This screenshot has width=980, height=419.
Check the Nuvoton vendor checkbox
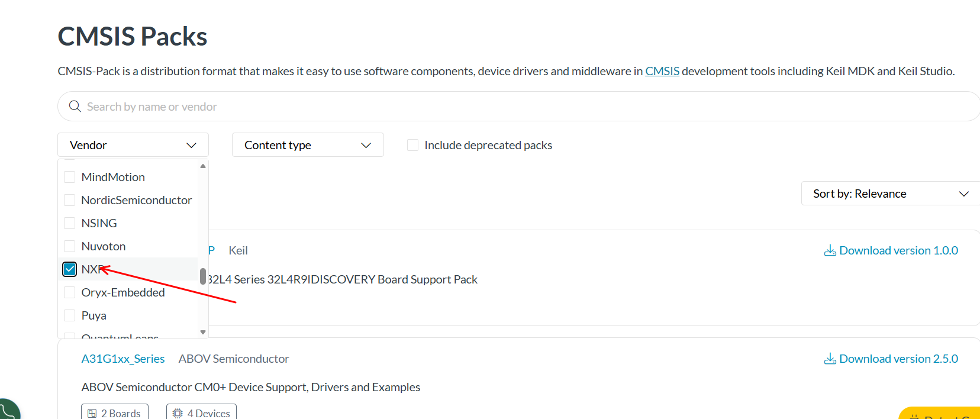70,246
